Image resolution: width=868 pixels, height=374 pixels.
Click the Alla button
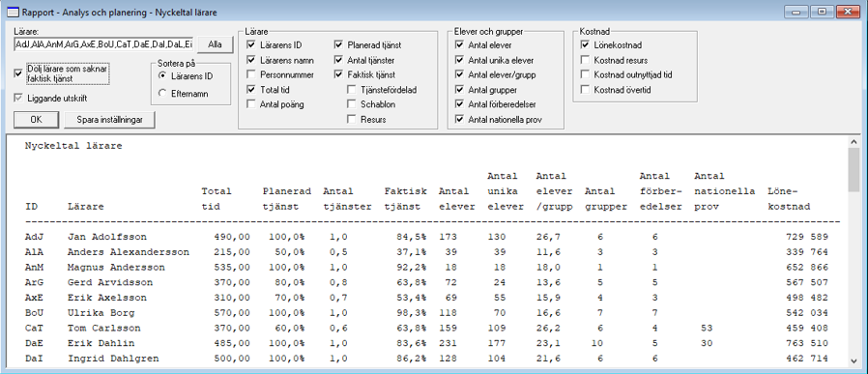(x=215, y=44)
